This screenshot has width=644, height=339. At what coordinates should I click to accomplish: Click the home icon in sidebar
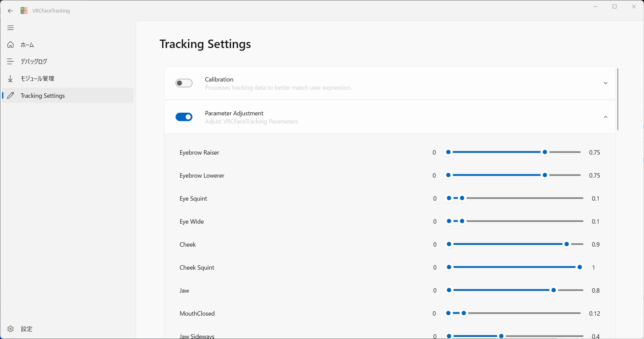pyautogui.click(x=10, y=45)
